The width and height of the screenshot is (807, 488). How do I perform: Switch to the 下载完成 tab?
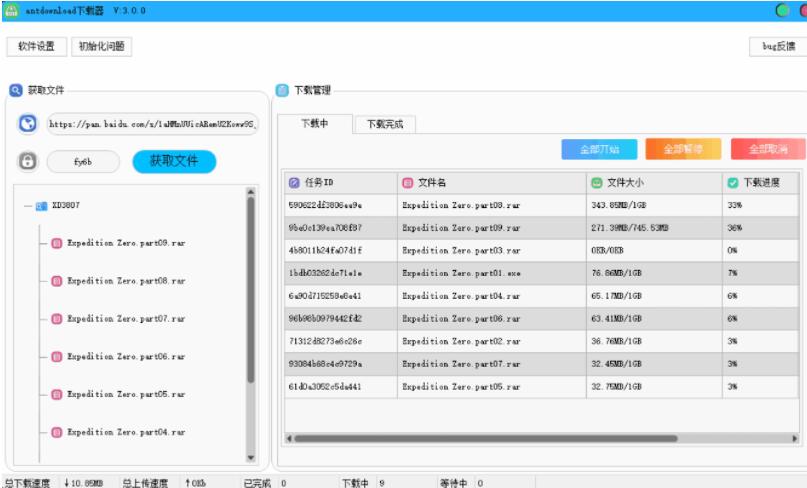(385, 125)
